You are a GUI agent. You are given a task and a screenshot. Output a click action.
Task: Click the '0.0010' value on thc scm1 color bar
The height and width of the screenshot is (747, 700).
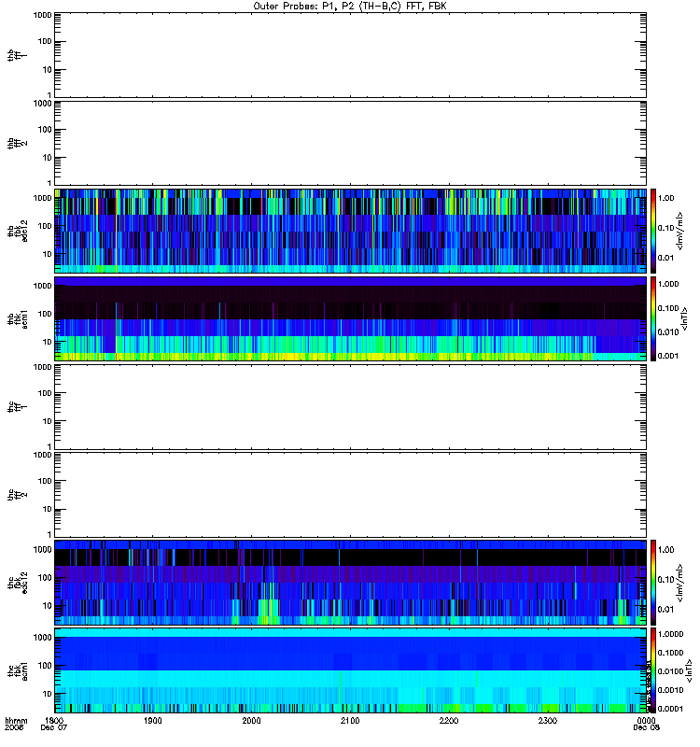click(670, 690)
